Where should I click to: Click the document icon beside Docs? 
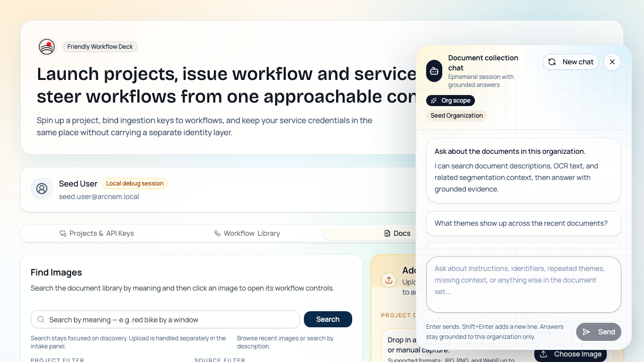[x=386, y=233]
